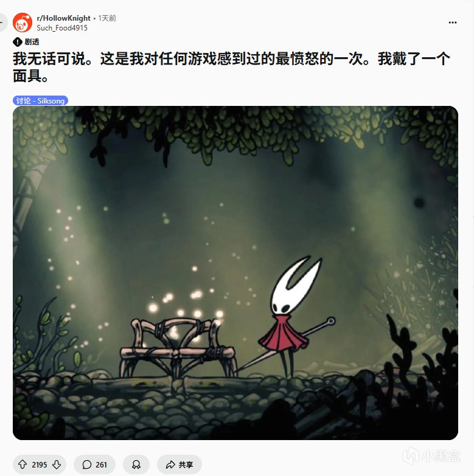Filter by 讨论 - Silksong flair tag

40,100
